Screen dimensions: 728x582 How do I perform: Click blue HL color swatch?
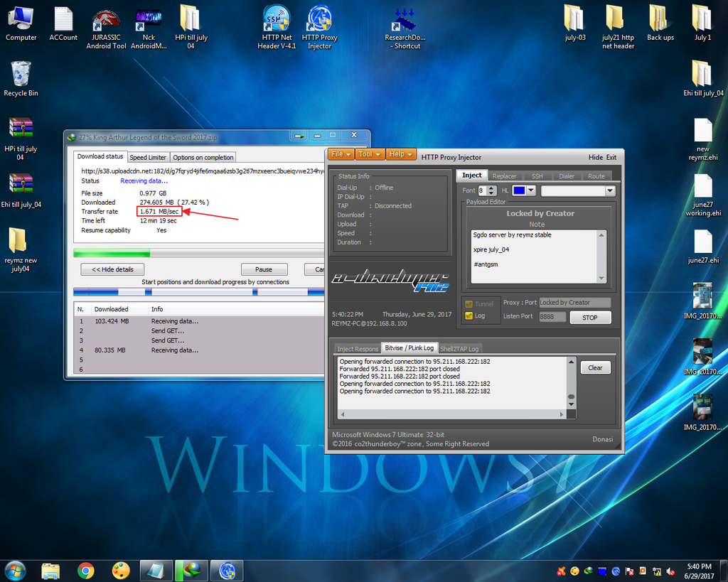[x=519, y=190]
